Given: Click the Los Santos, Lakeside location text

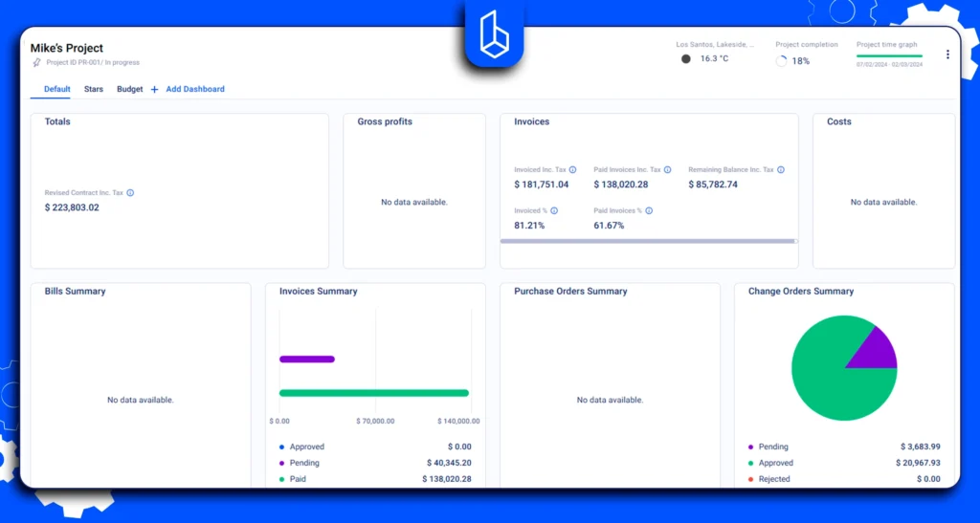Looking at the screenshot, I should pyautogui.click(x=715, y=45).
